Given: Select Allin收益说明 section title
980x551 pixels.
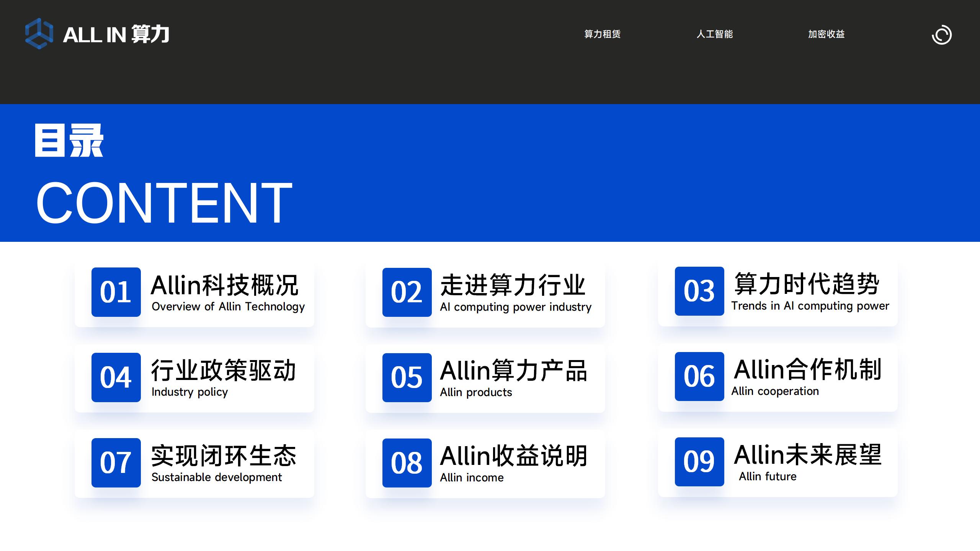Looking at the screenshot, I should 514,456.
